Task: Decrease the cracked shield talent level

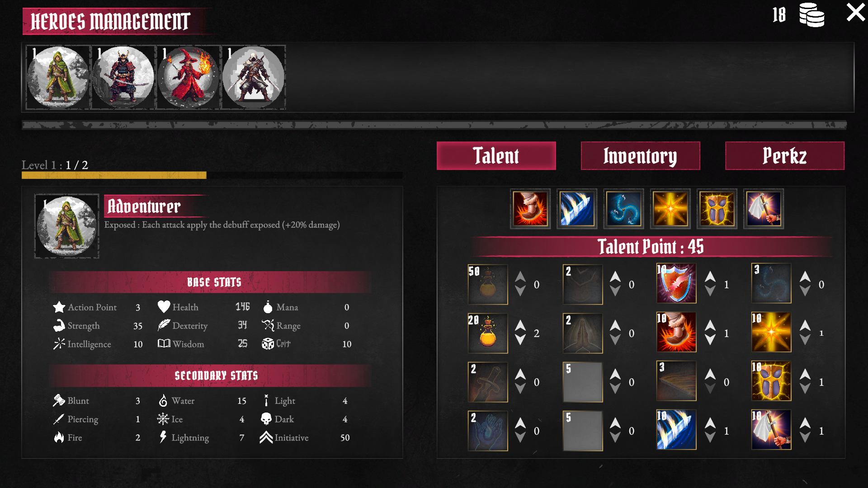Action: click(710, 291)
